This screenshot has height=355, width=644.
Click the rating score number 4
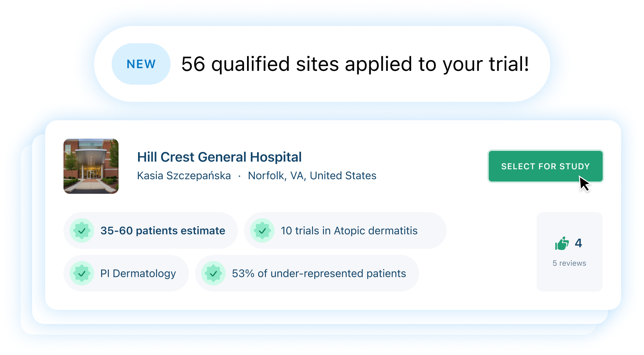click(578, 243)
